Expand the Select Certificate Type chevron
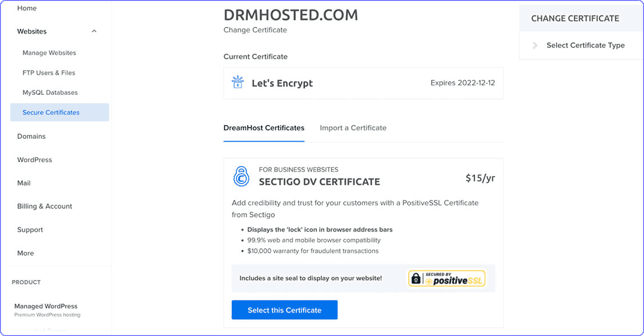Image resolution: width=644 pixels, height=336 pixels. (535, 45)
